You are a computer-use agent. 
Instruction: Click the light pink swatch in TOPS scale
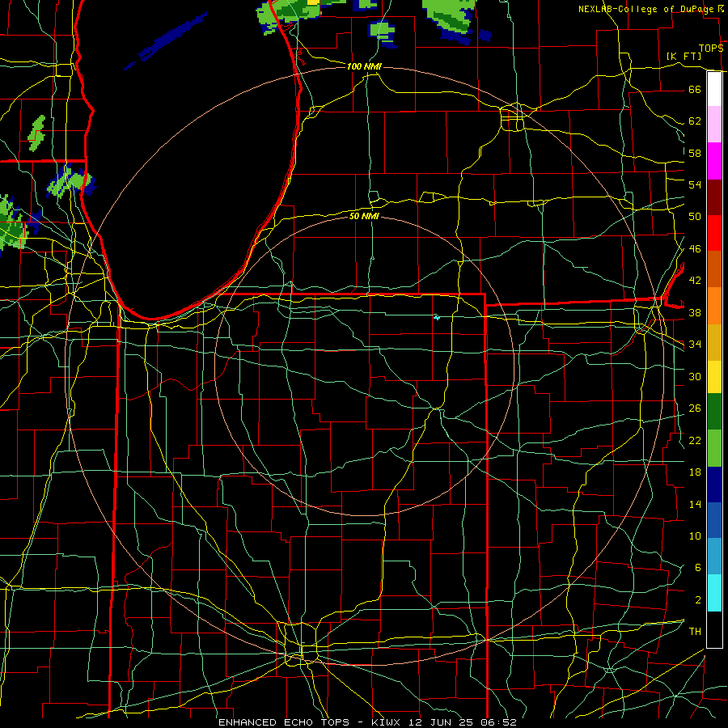[x=714, y=125]
